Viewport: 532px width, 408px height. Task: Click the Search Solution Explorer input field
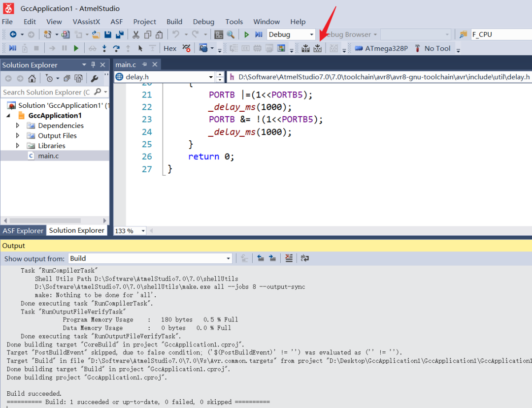pos(47,92)
